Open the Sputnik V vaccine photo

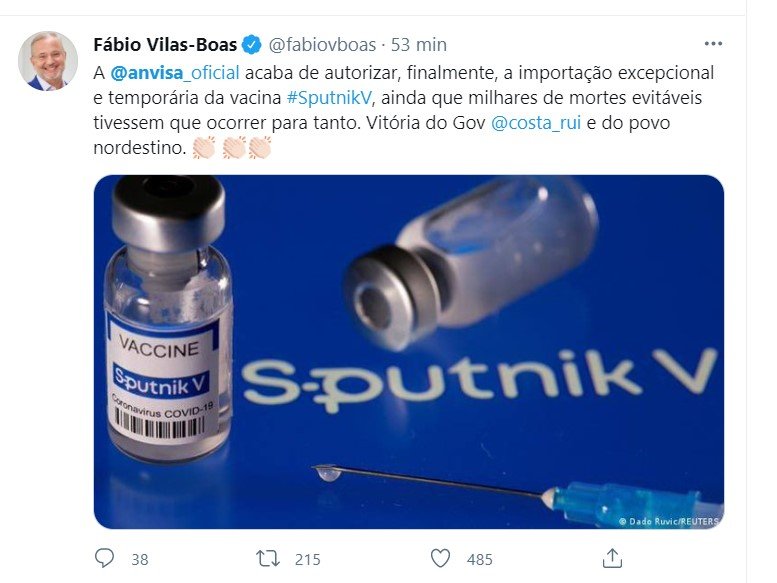pyautogui.click(x=409, y=352)
